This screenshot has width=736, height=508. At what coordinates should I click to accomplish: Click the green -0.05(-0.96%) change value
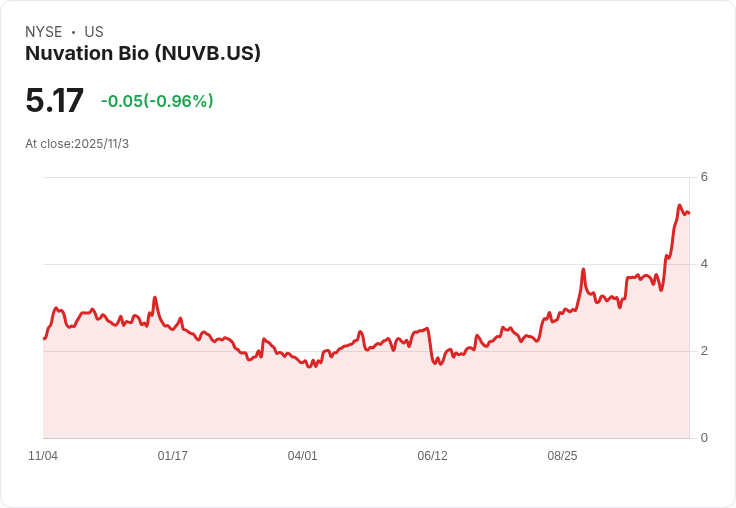(x=157, y=101)
